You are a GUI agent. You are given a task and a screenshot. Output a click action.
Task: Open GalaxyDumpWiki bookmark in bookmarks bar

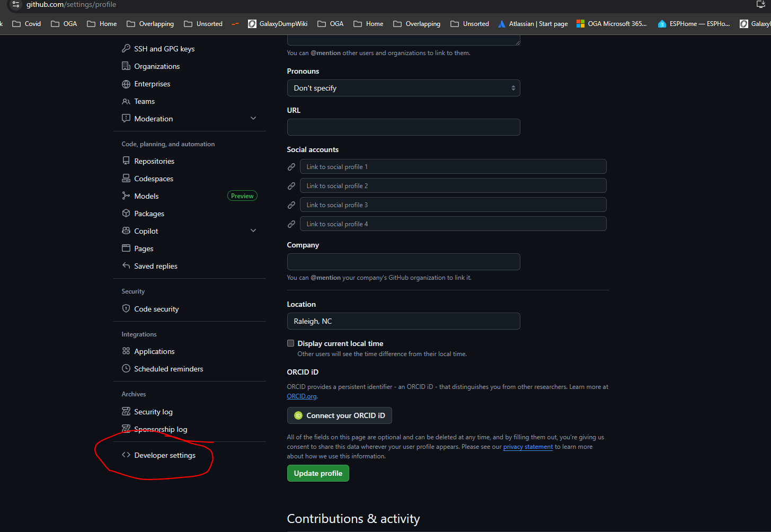coord(278,24)
